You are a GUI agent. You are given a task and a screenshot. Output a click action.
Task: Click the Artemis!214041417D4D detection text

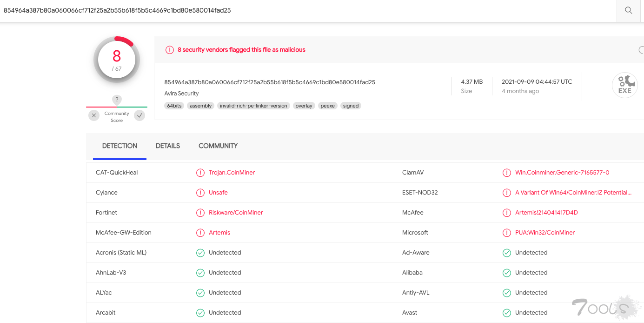546,212
